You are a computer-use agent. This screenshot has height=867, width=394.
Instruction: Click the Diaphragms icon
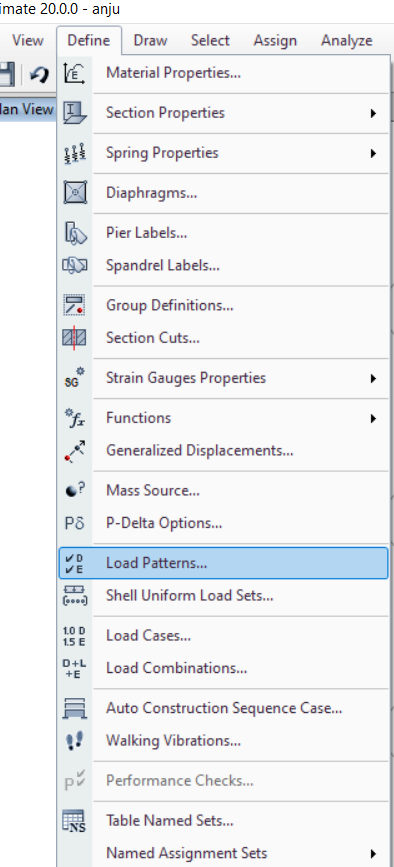[75, 193]
